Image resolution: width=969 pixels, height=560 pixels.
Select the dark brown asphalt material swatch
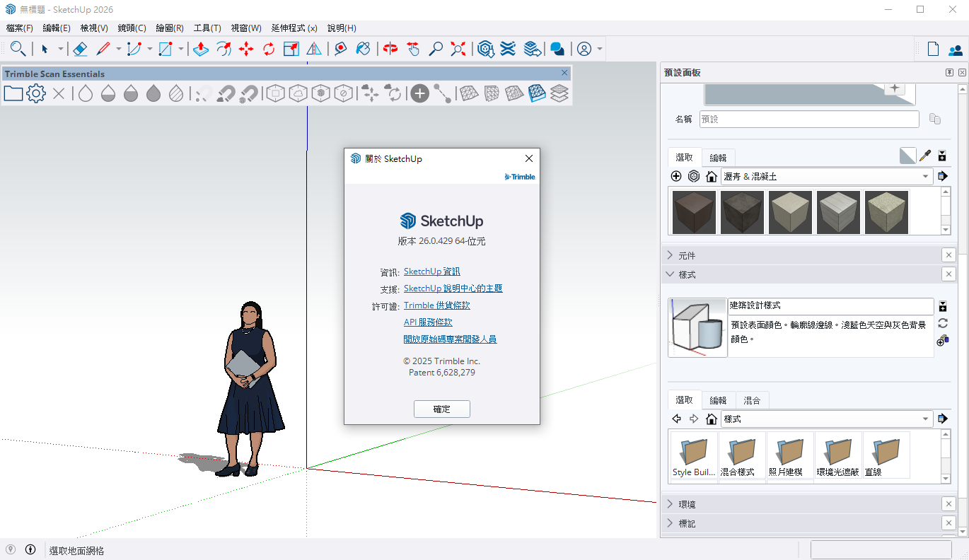tap(694, 212)
